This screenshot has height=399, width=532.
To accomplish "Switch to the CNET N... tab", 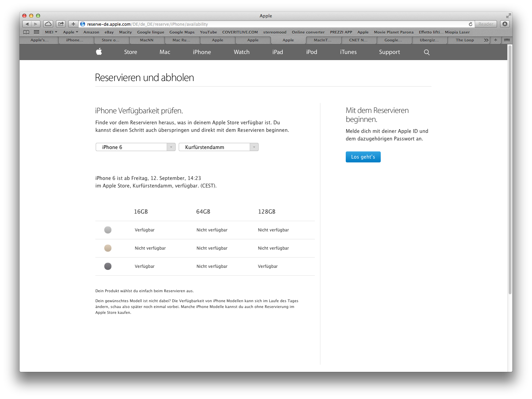I will [x=358, y=40].
